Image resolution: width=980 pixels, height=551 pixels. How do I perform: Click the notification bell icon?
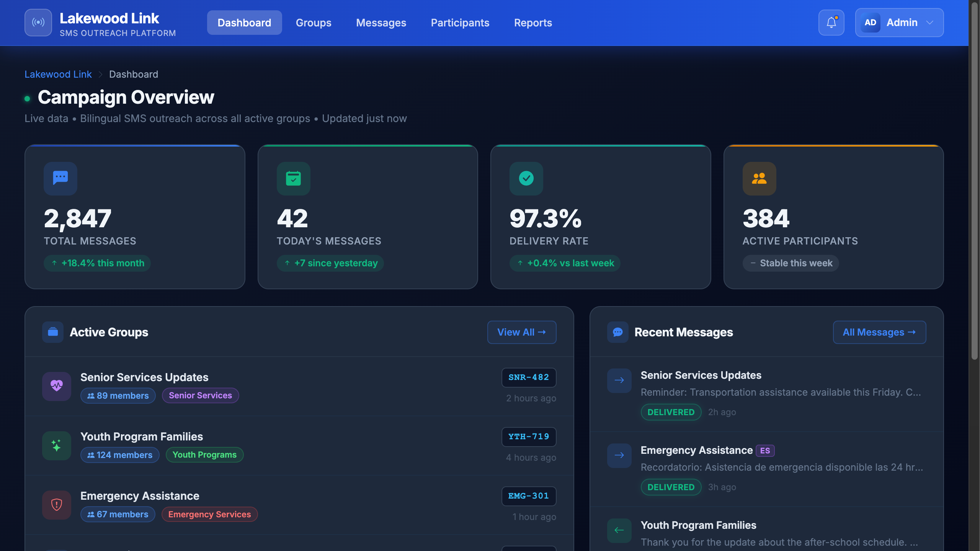(831, 23)
